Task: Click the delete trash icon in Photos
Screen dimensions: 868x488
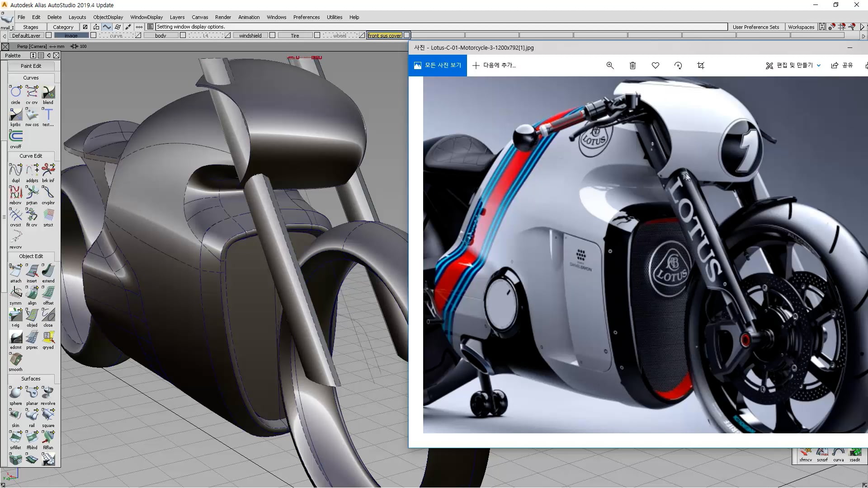Action: pyautogui.click(x=632, y=66)
